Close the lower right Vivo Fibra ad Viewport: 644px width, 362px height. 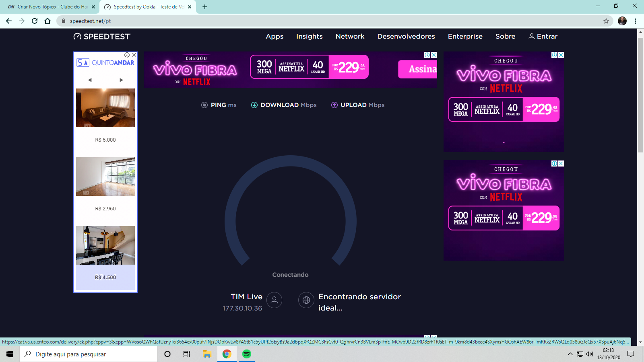(x=561, y=164)
